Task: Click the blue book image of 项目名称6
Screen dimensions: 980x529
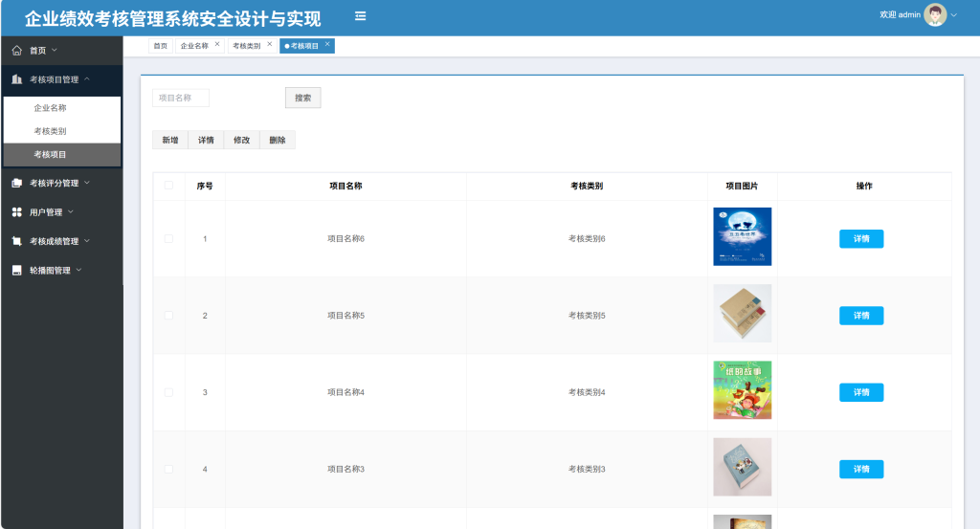Action: [743, 236]
